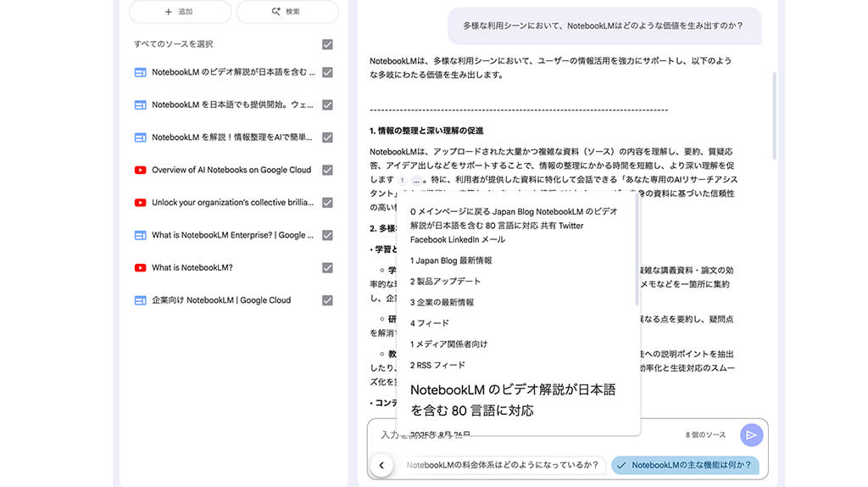Click citation number 1 in the answer

pyautogui.click(x=402, y=180)
